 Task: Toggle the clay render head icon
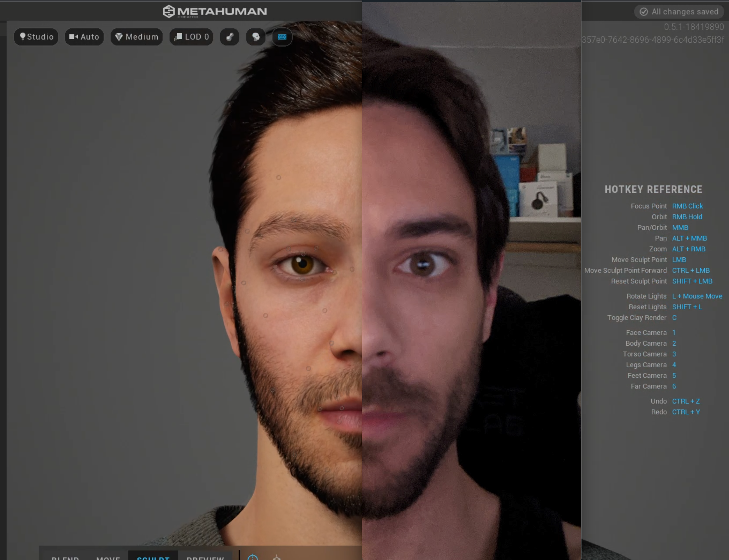256,37
